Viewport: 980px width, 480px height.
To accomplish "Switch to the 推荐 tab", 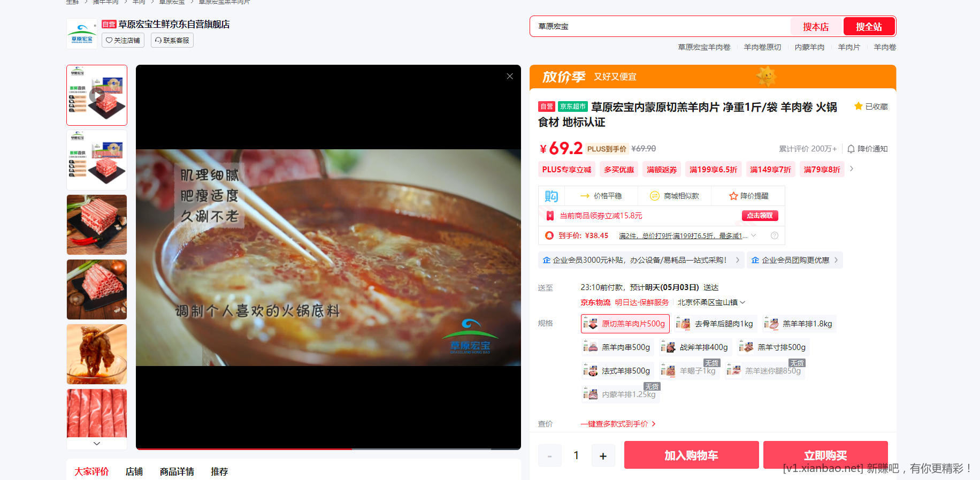I will pos(219,471).
